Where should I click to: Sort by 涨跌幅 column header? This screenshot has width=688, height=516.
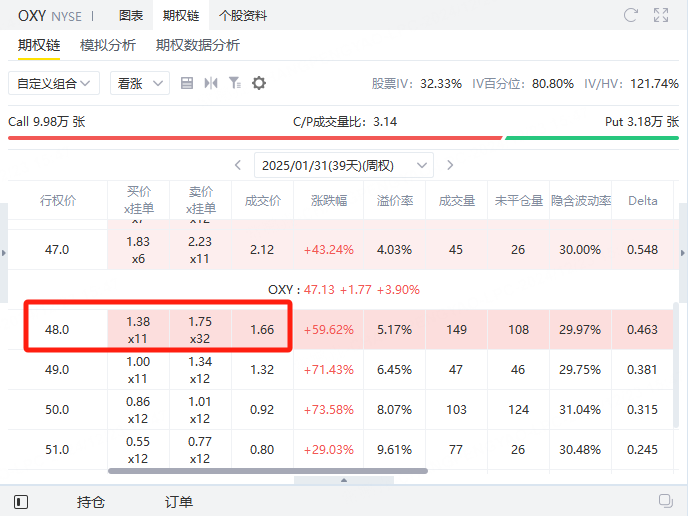point(329,201)
